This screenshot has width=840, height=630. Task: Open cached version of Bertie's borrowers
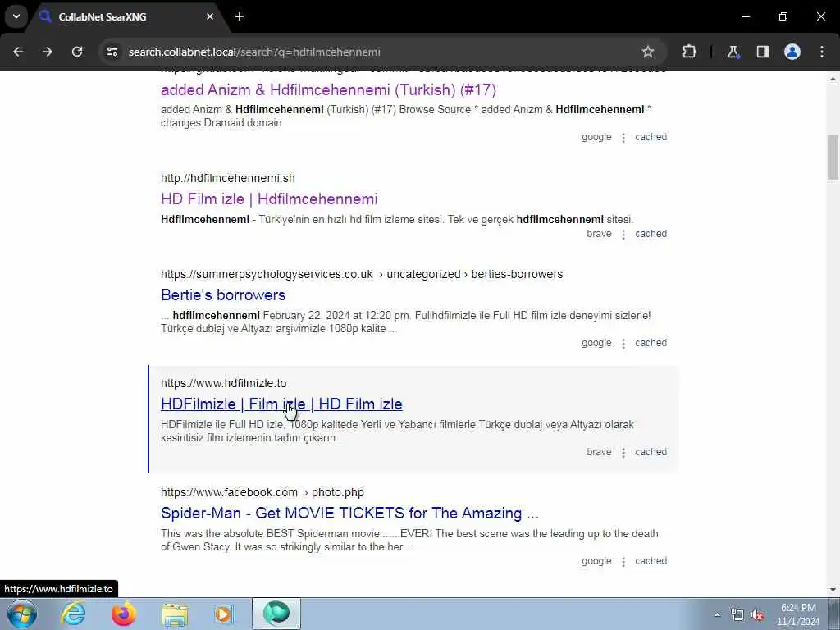point(651,343)
